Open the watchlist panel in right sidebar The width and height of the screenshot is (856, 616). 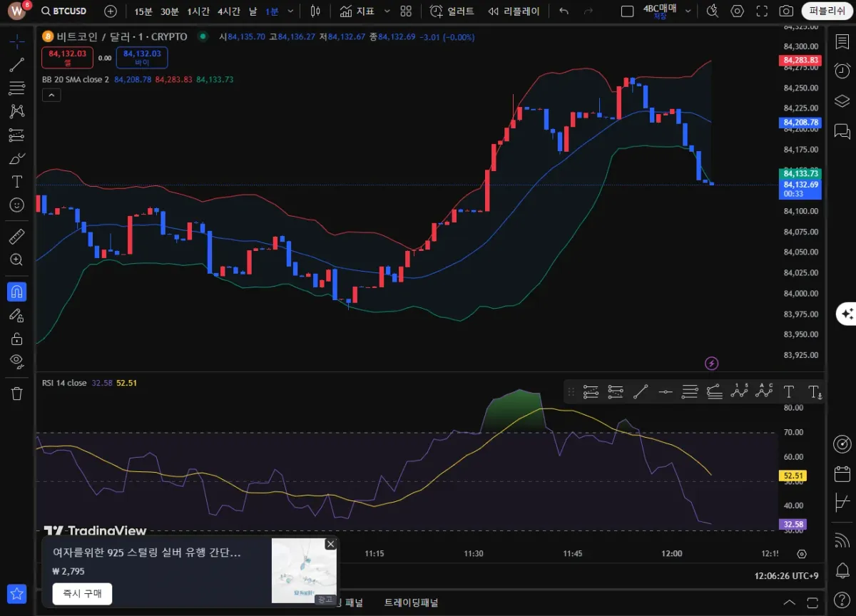[842, 41]
